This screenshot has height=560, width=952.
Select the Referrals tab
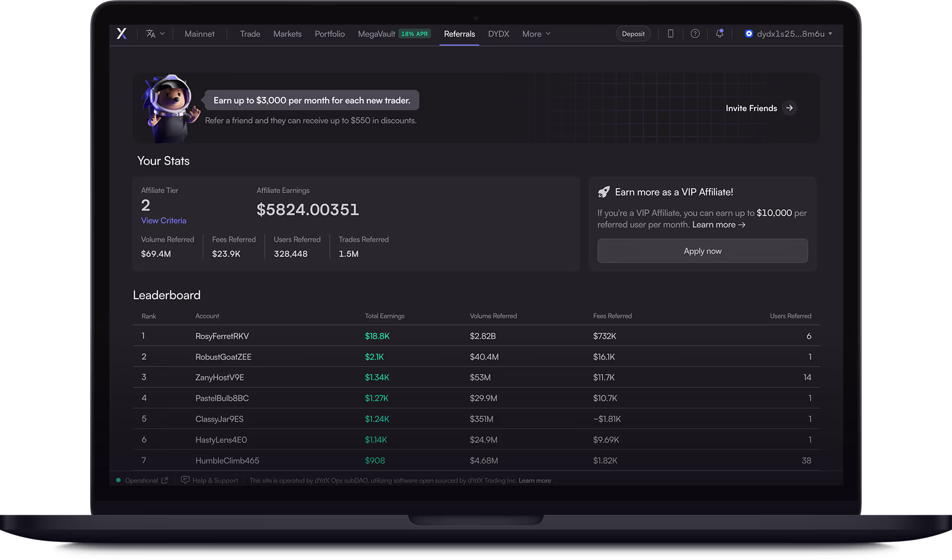point(460,34)
